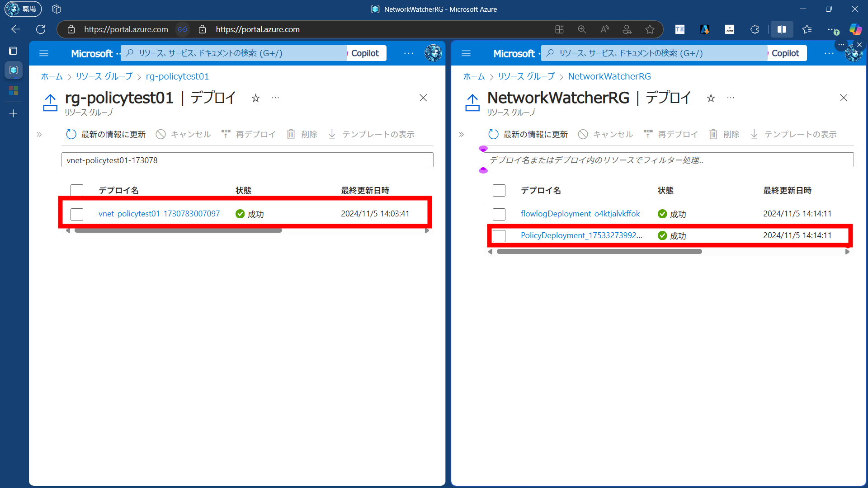
Task: Favorite rg-policytest01 deployment page with star
Action: [256, 98]
